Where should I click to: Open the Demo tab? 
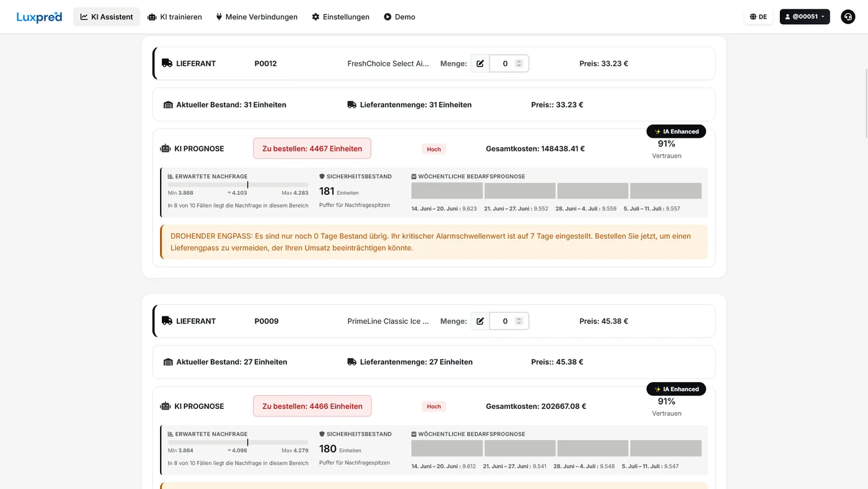point(399,17)
